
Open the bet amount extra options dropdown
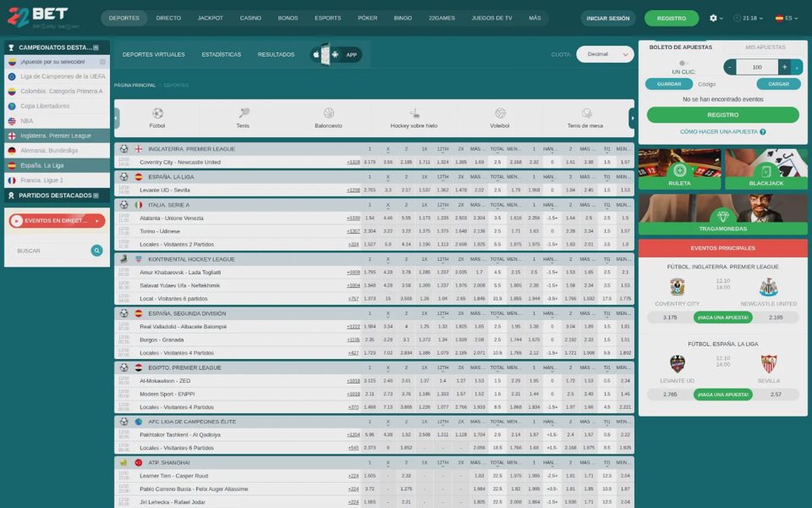pos(798,67)
